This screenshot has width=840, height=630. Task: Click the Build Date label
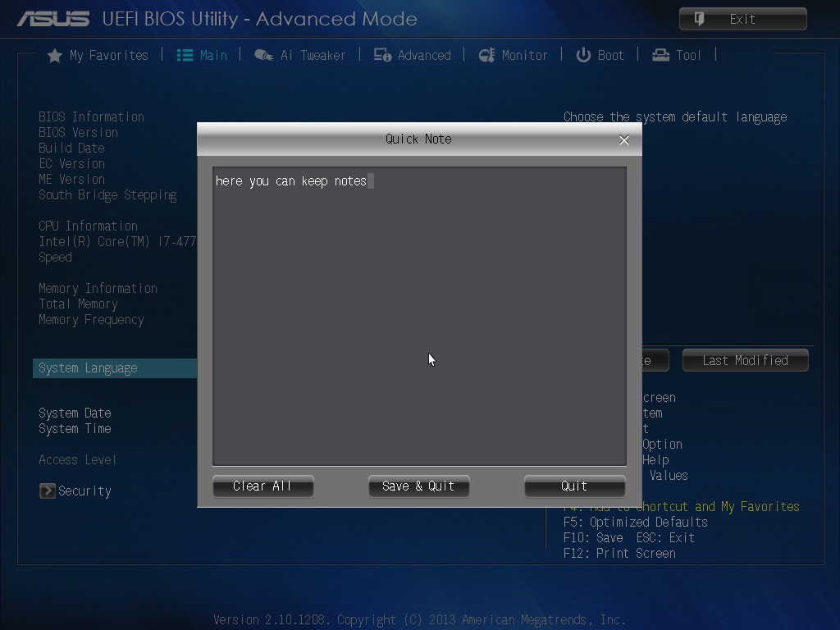coord(72,148)
